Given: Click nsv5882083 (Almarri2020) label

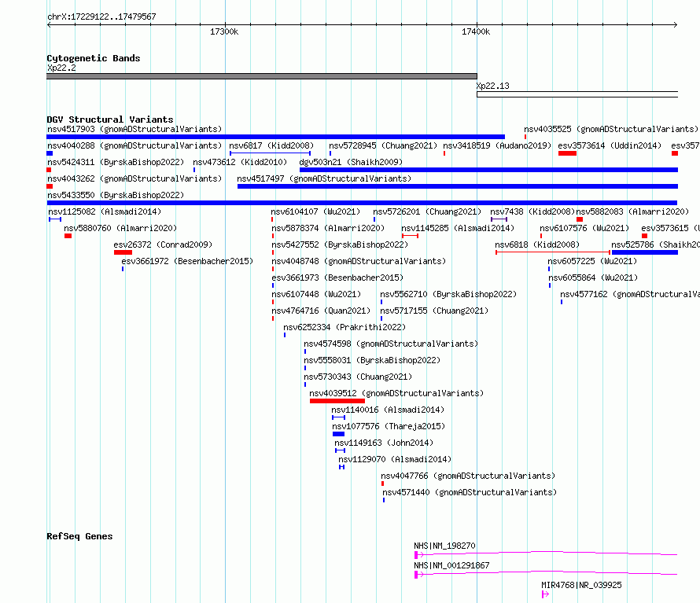Looking at the screenshot, I should 632,212.
